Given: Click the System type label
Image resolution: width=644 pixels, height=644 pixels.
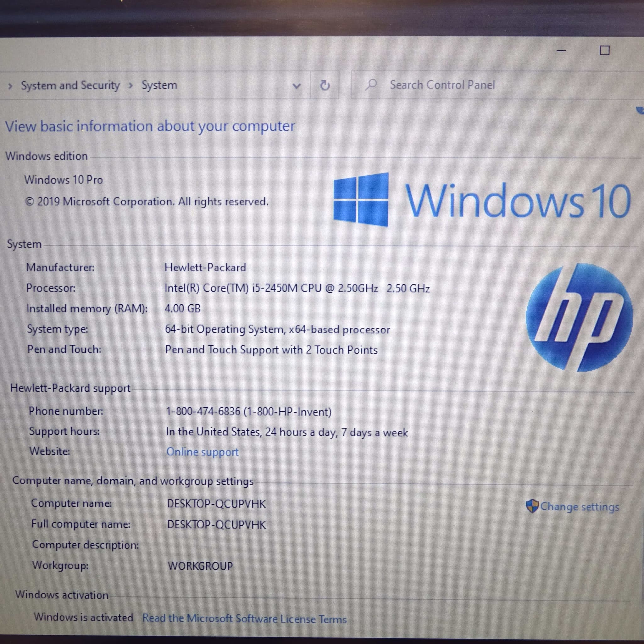Looking at the screenshot, I should tap(58, 329).
